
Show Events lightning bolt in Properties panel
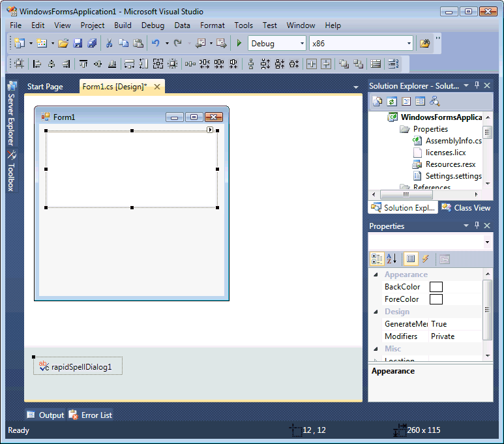point(426,258)
